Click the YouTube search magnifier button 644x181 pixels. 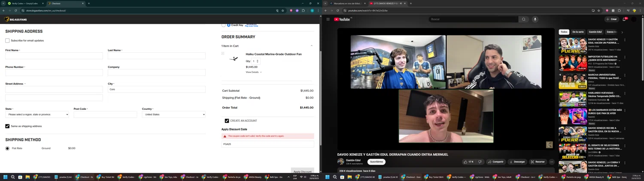(x=523, y=19)
